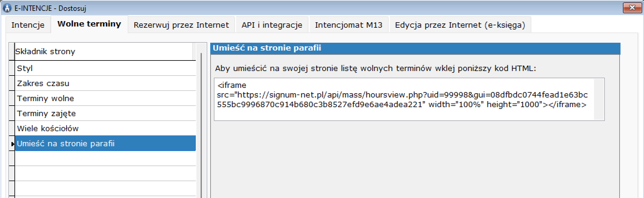This screenshot has width=644, height=198.
Task: Click the blue Umieść na stronie parafii panel header
Action: [x=415, y=48]
